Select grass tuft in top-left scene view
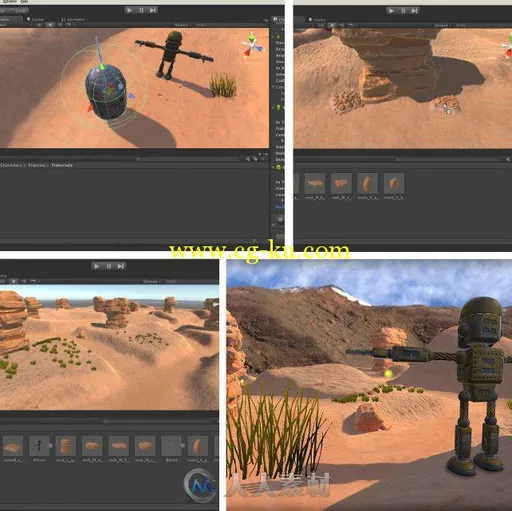 (223, 85)
